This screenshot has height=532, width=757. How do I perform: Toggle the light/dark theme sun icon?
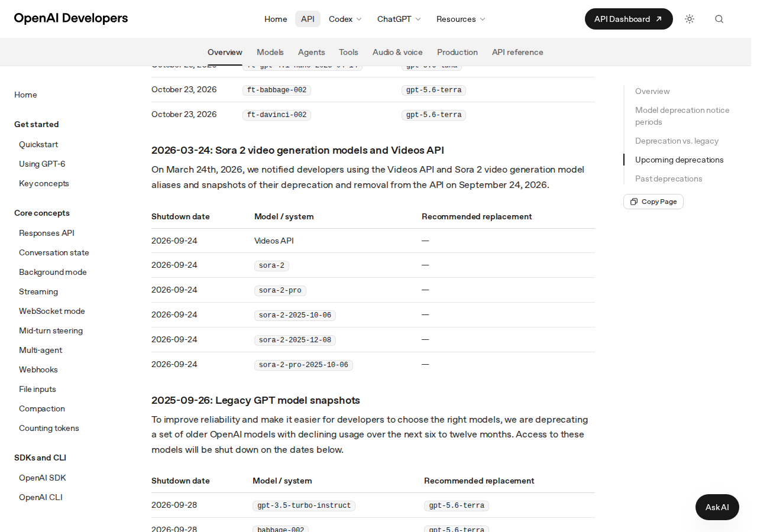690,19
